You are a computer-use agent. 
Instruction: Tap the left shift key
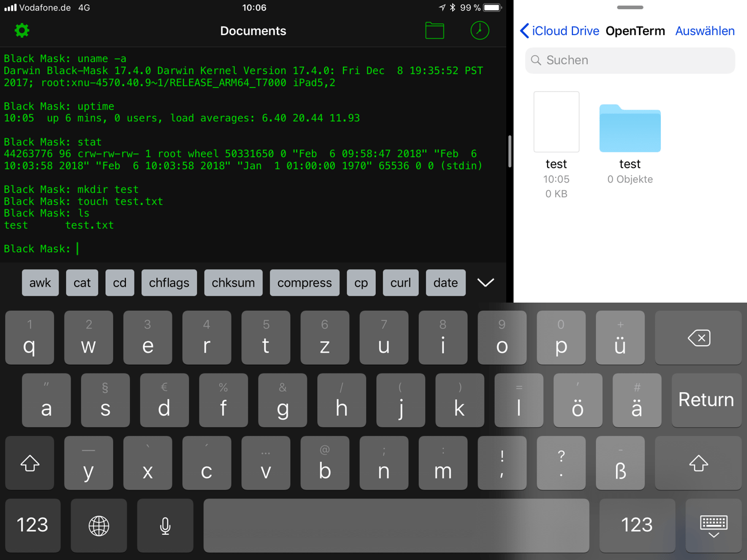pos(30,463)
